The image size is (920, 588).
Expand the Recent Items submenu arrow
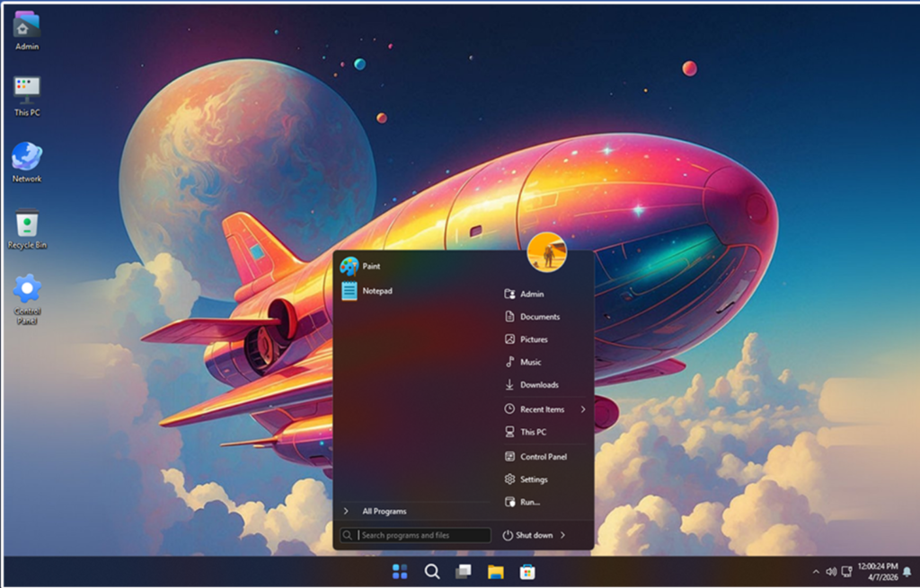tap(582, 409)
